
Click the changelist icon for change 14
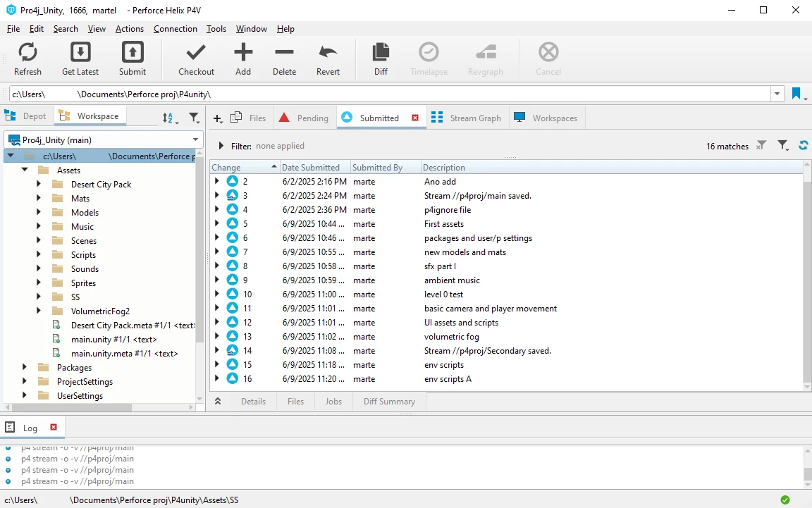tap(233, 351)
